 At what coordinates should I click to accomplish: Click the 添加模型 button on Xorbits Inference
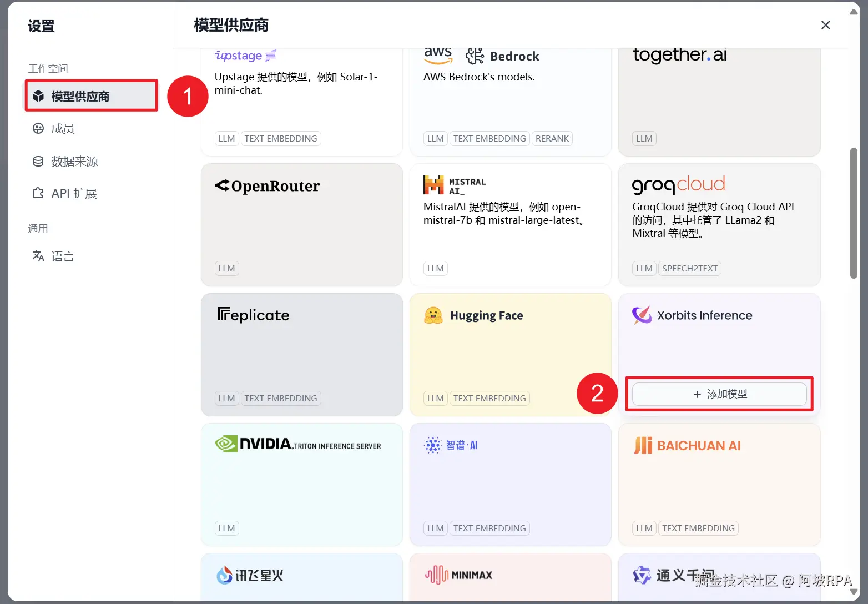719,394
